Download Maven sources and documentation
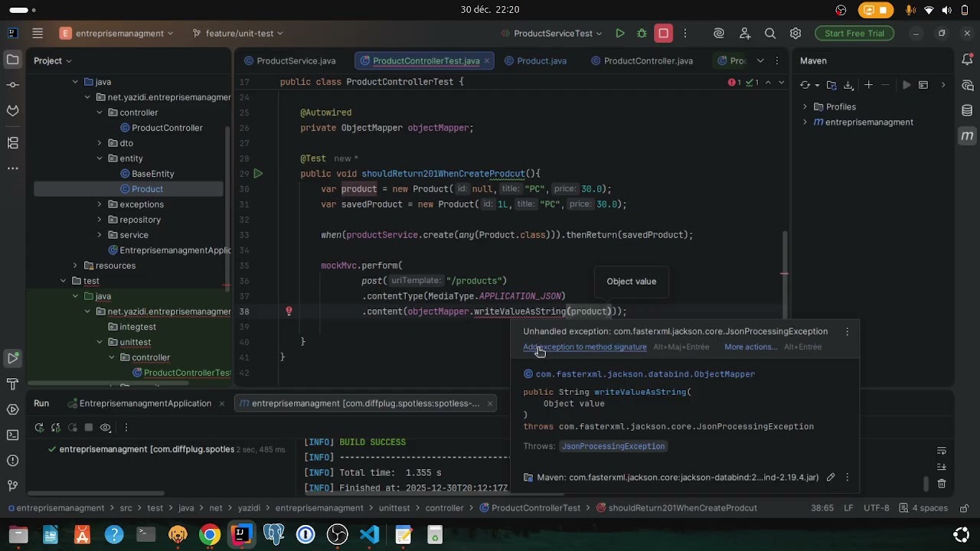The width and height of the screenshot is (980, 551). coord(848,85)
